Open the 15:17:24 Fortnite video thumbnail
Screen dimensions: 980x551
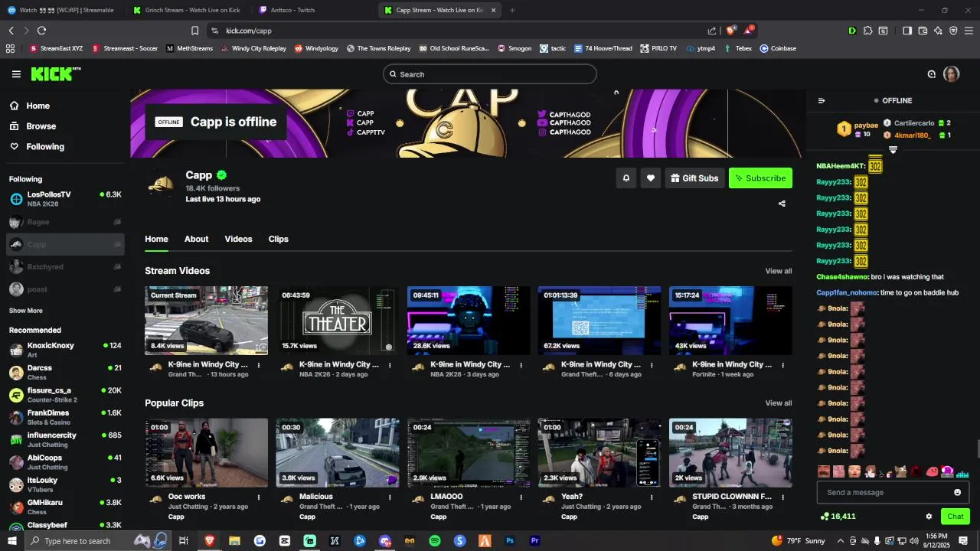(x=730, y=321)
